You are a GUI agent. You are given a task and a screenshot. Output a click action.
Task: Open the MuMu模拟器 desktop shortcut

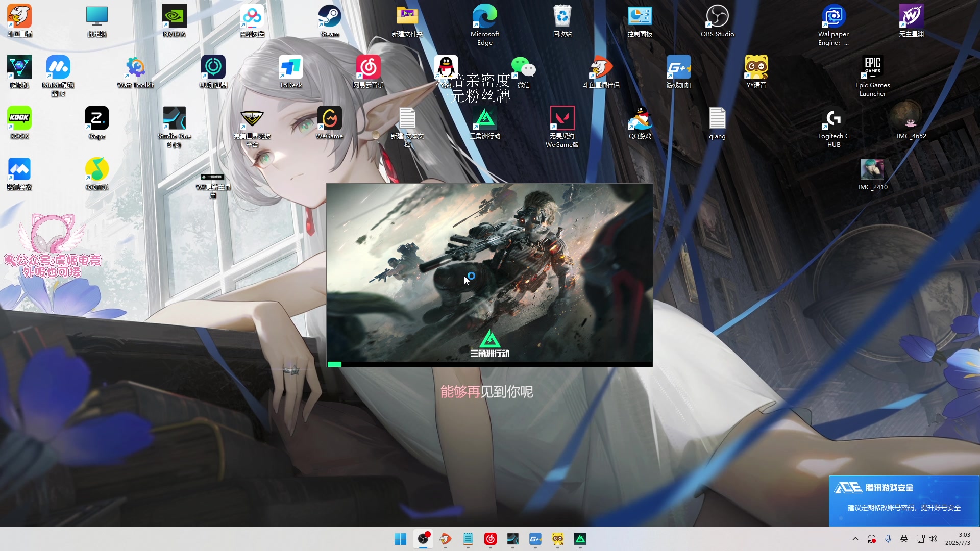click(x=58, y=76)
